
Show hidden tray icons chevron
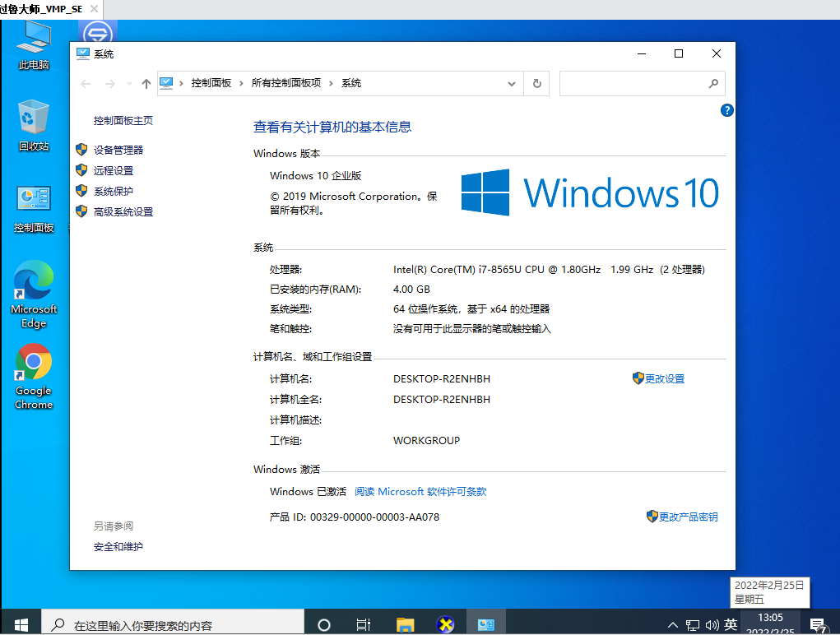click(673, 625)
